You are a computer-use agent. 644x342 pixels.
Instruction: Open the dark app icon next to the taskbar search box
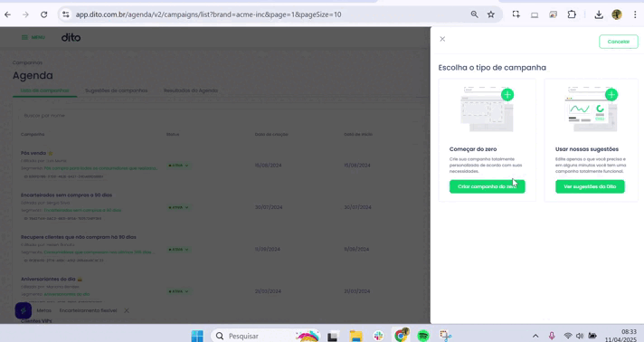click(x=333, y=337)
